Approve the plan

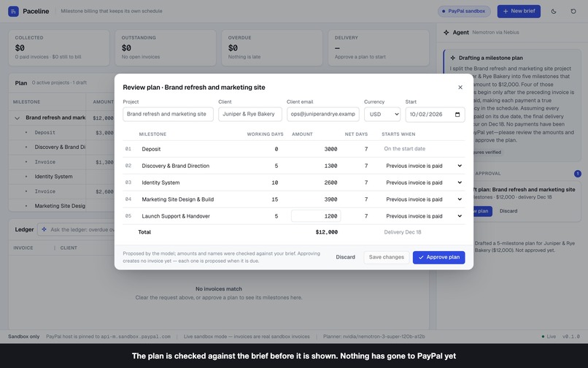[438, 257]
